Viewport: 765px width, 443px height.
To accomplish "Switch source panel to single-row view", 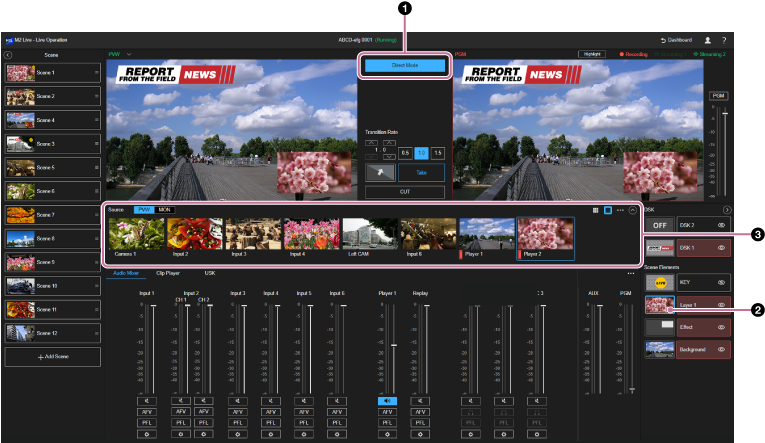I will tap(607, 210).
